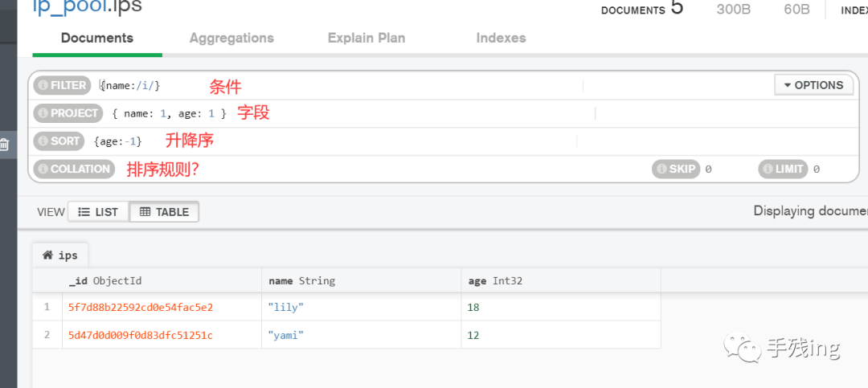868x388 pixels.
Task: Open the Explain Plan tab
Action: (x=366, y=38)
